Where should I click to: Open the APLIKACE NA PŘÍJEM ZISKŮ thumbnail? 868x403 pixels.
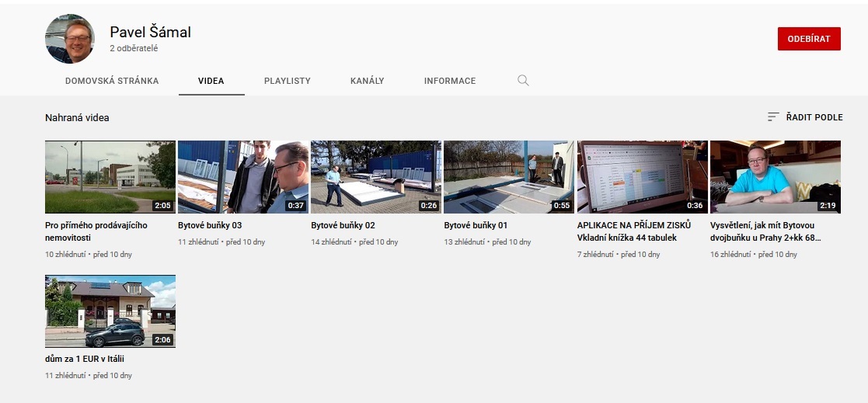pyautogui.click(x=642, y=177)
